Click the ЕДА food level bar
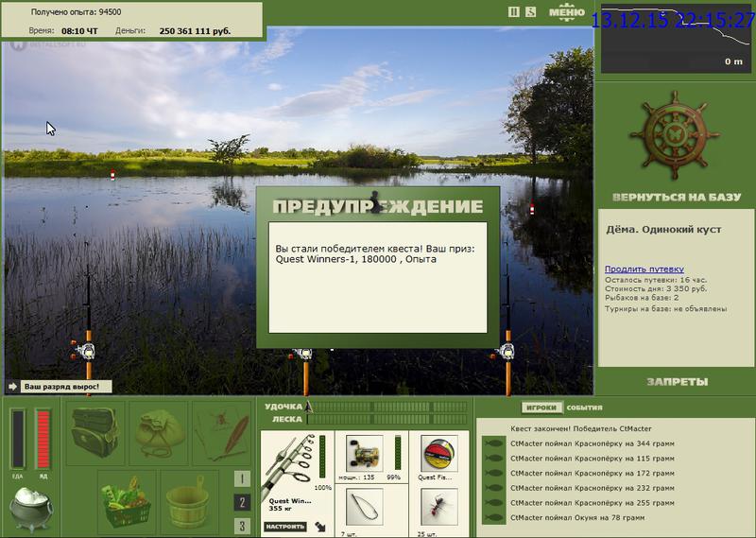This screenshot has height=538, width=756. (x=18, y=439)
